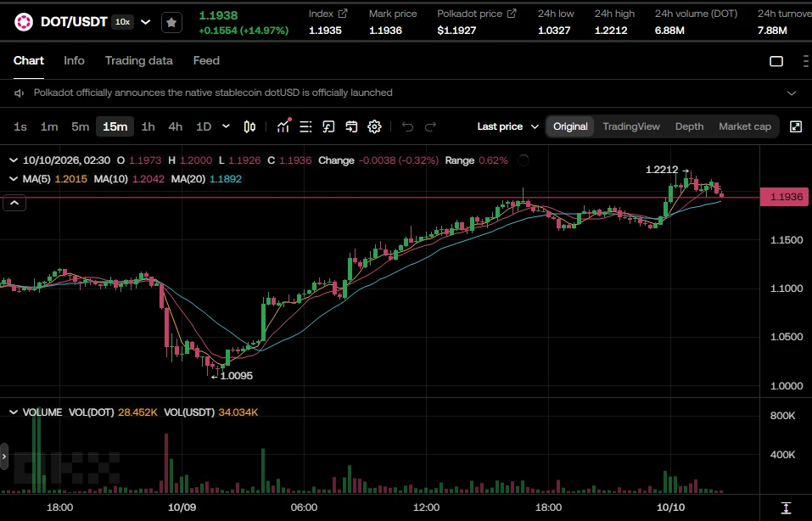812x521 pixels.
Task: Select the 1h time interval
Action: click(x=148, y=126)
